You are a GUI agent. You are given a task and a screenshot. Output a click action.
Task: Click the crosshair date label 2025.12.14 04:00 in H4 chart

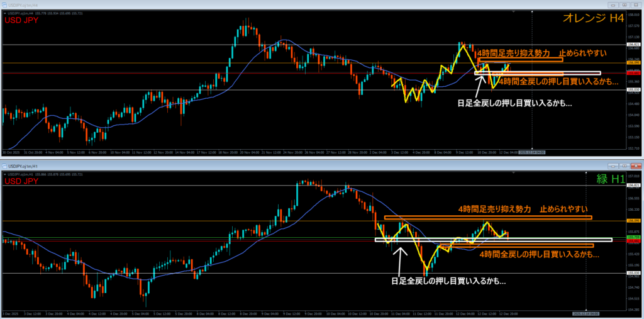tap(532, 152)
